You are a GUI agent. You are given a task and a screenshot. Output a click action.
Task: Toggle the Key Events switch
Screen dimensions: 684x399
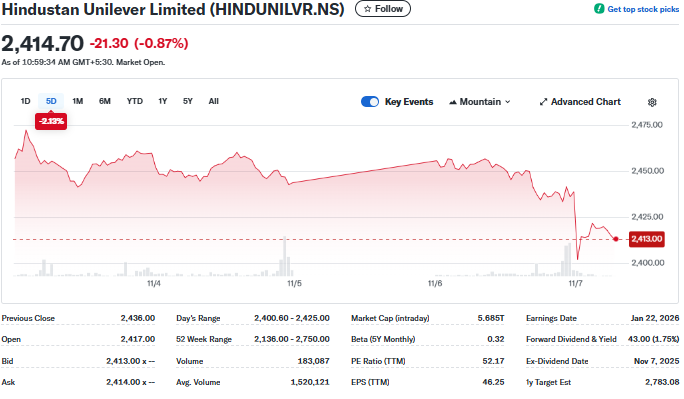(x=370, y=102)
